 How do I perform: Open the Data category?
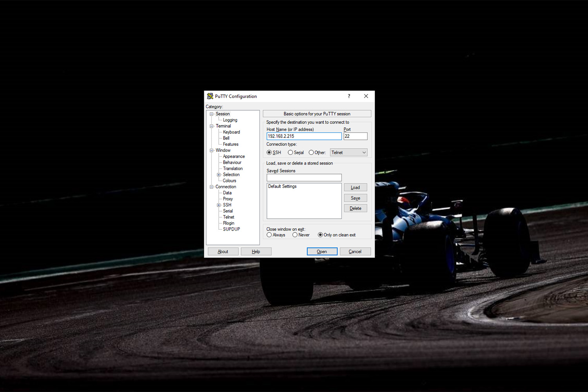click(227, 193)
